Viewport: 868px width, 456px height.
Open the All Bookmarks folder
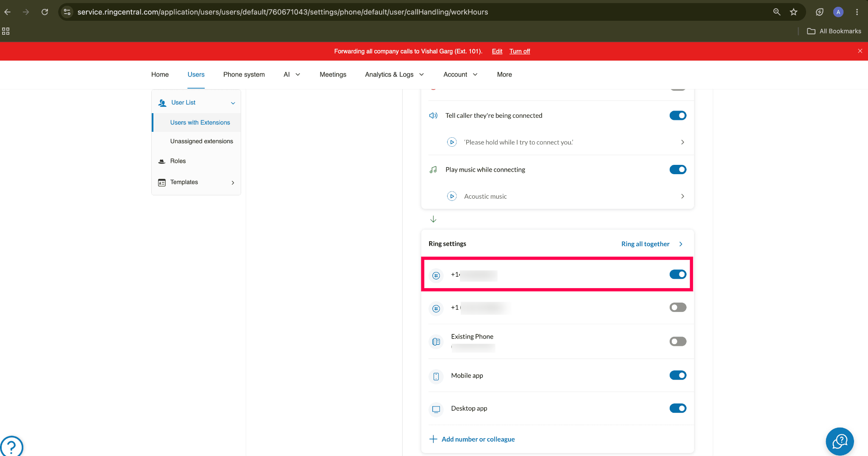pyautogui.click(x=834, y=31)
